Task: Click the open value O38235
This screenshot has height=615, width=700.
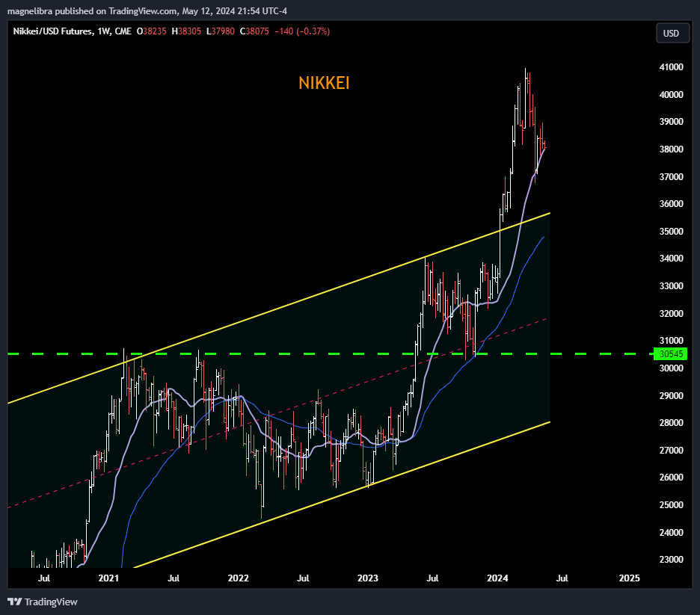Action: tap(152, 31)
